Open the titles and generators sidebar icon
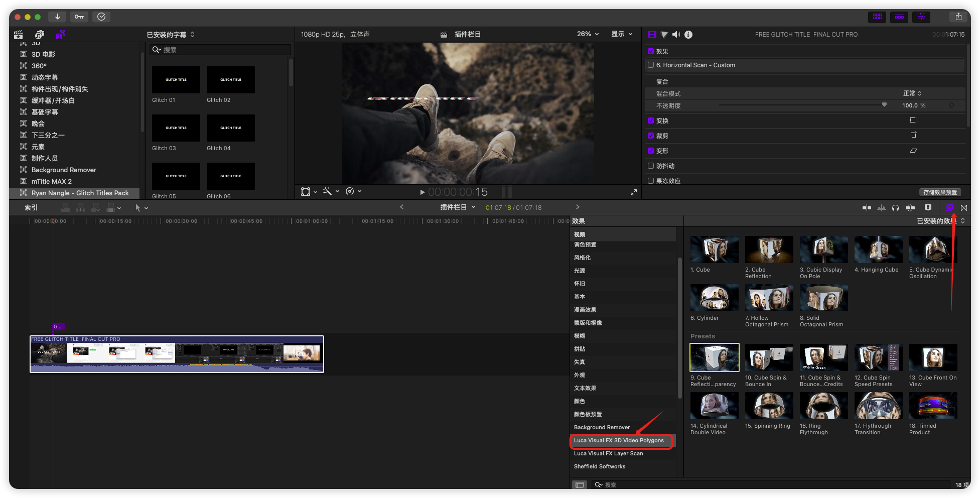980x498 pixels. 60,35
